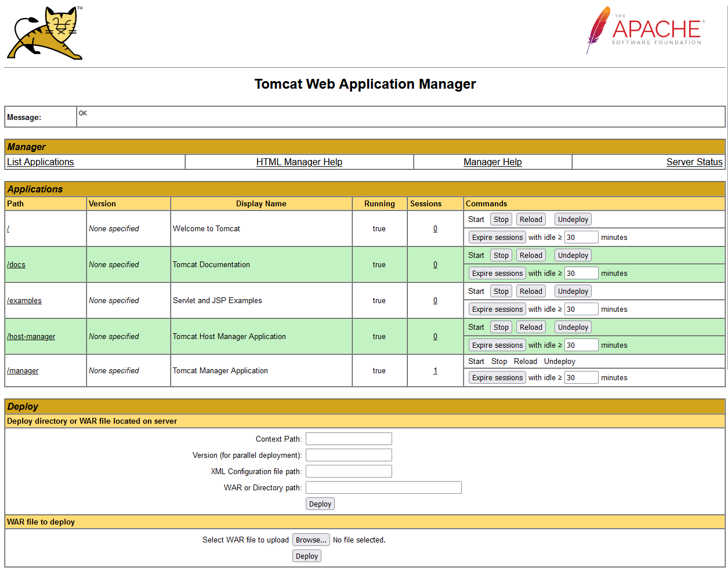Reload the /examples application
This screenshot has width=728, height=568.
[x=531, y=292]
